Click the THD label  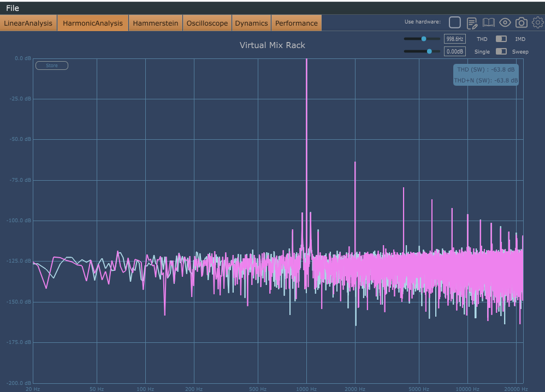pos(482,39)
